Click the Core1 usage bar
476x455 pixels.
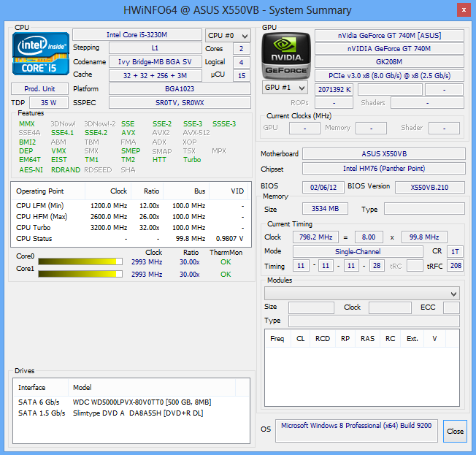tap(80, 274)
